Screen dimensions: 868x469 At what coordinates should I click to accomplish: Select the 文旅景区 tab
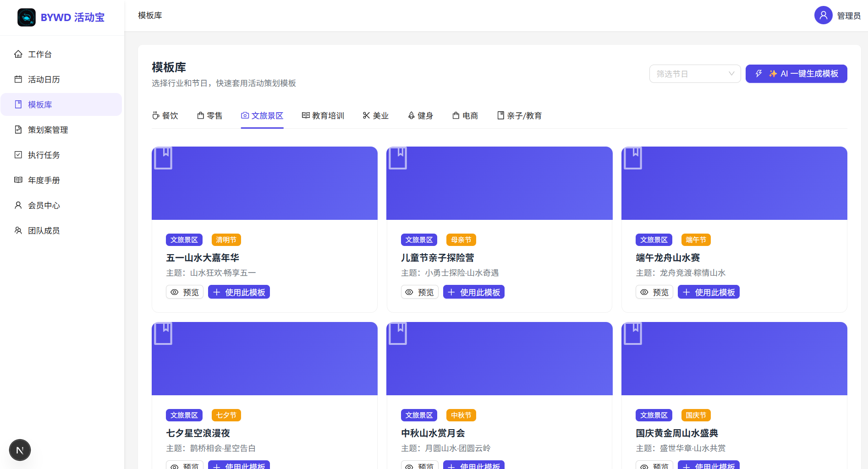pyautogui.click(x=262, y=115)
